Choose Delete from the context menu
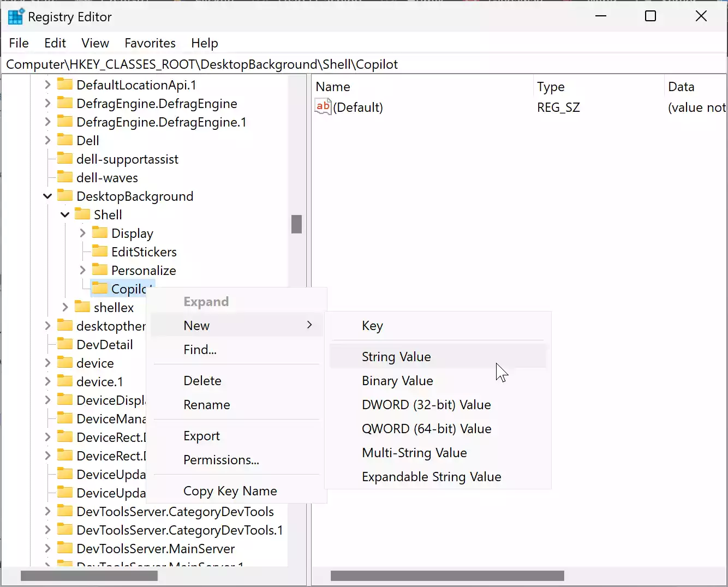728x587 pixels. [236, 381]
